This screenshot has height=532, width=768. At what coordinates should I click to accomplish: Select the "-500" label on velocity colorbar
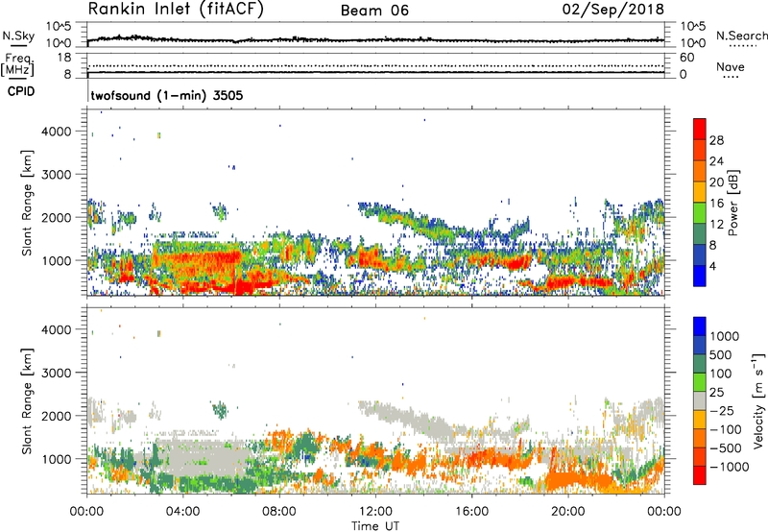(729, 448)
